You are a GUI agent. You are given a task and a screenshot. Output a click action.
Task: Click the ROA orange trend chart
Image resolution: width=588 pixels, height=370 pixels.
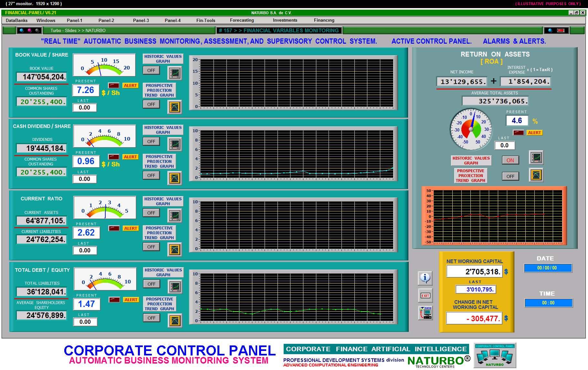494,216
